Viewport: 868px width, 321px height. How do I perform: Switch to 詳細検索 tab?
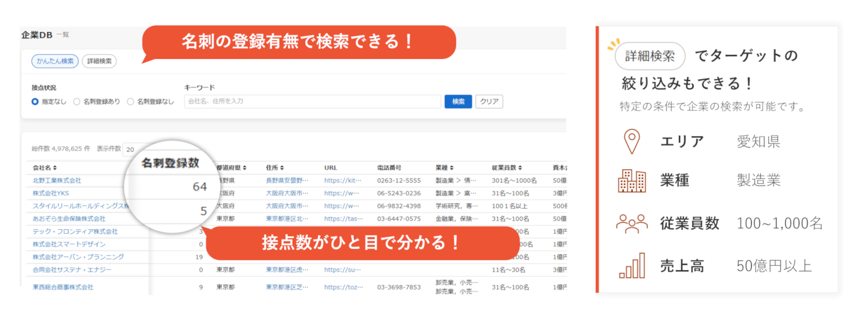click(99, 61)
